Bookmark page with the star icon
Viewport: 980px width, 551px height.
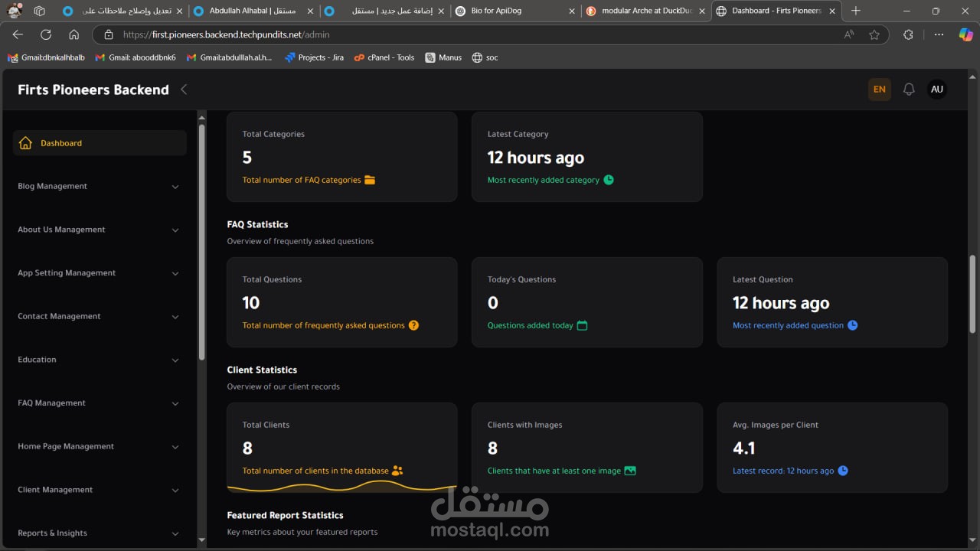(874, 34)
